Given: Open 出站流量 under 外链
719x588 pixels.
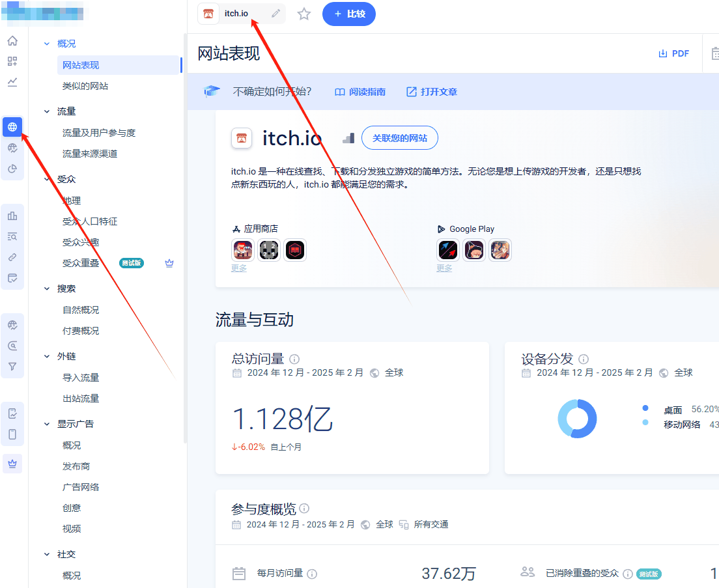Looking at the screenshot, I should click(81, 399).
